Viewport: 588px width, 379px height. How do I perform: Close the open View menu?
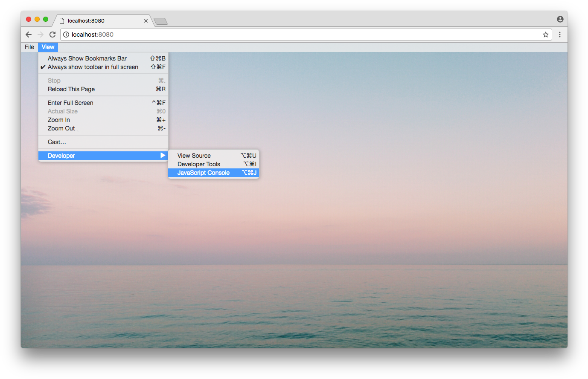pyautogui.click(x=48, y=47)
